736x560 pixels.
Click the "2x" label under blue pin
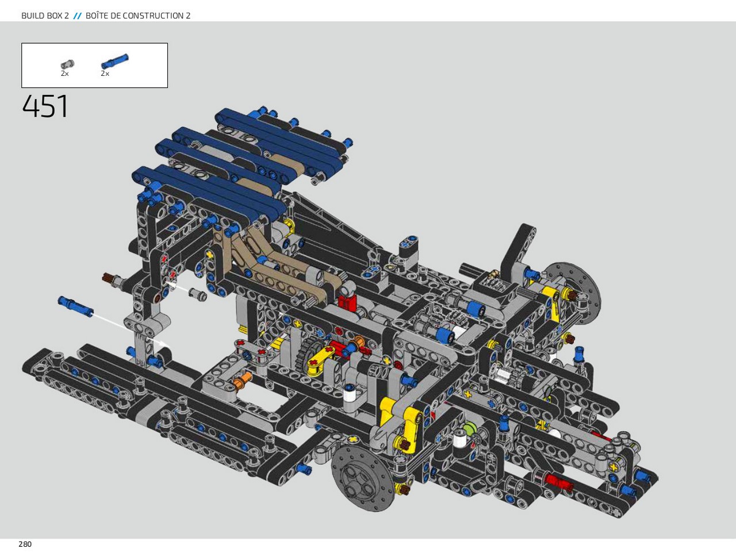105,74
